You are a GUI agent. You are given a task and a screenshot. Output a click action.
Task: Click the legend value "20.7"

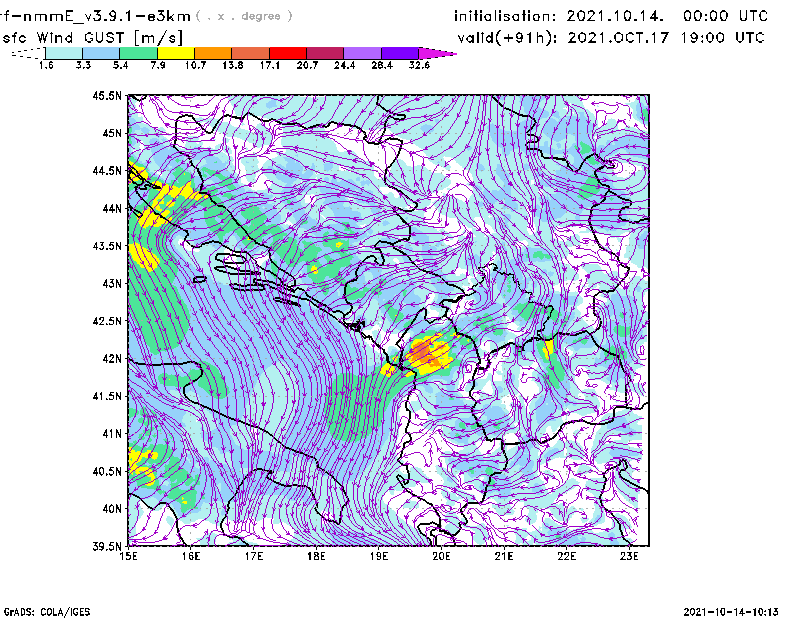click(307, 65)
